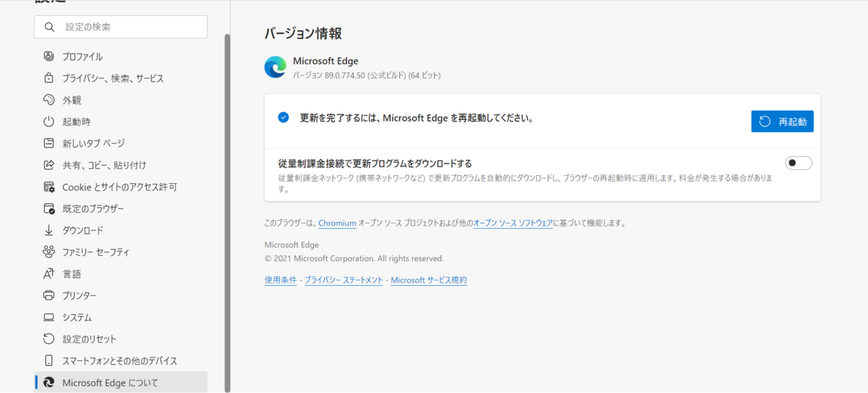Click the copyright 2021 Microsoft Corporation text
This screenshot has height=393, width=868.
(354, 258)
